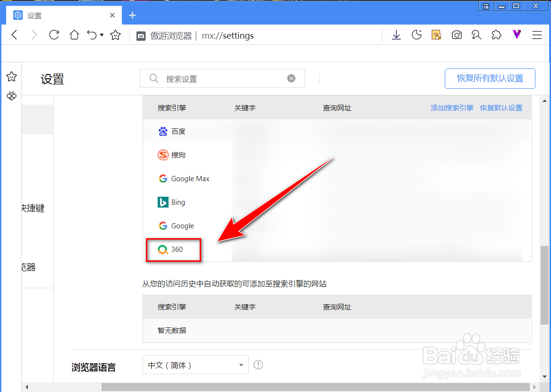The height and width of the screenshot is (392, 551).
Task: Click the Baidu paw icon
Action: point(163,131)
